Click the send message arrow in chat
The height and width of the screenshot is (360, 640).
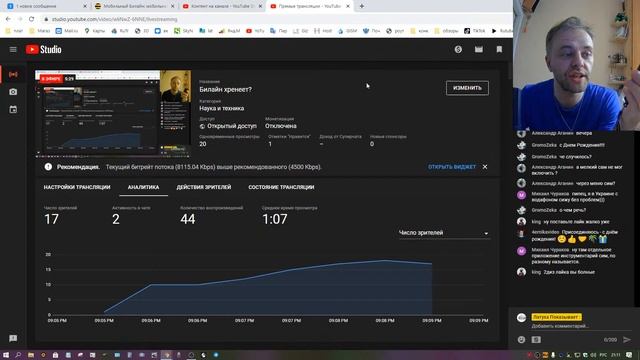pos(627,339)
